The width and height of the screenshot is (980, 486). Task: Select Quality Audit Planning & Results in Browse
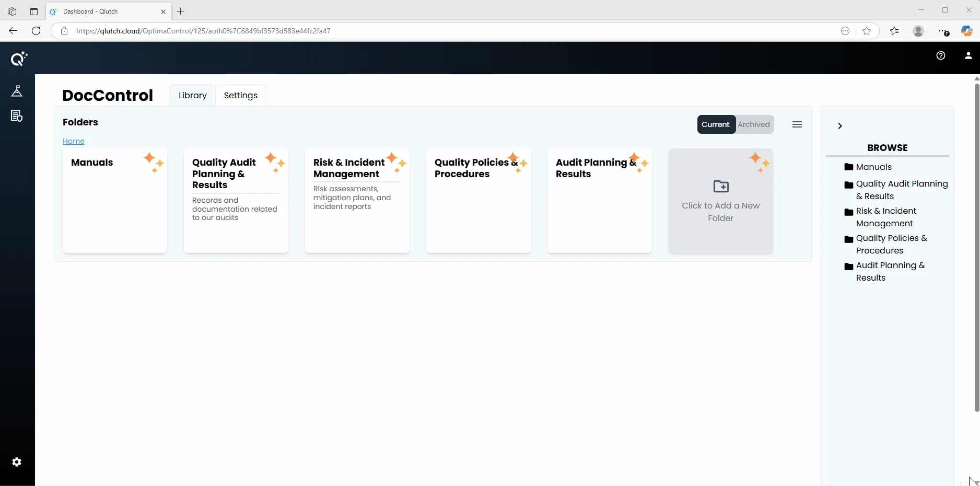tap(902, 190)
